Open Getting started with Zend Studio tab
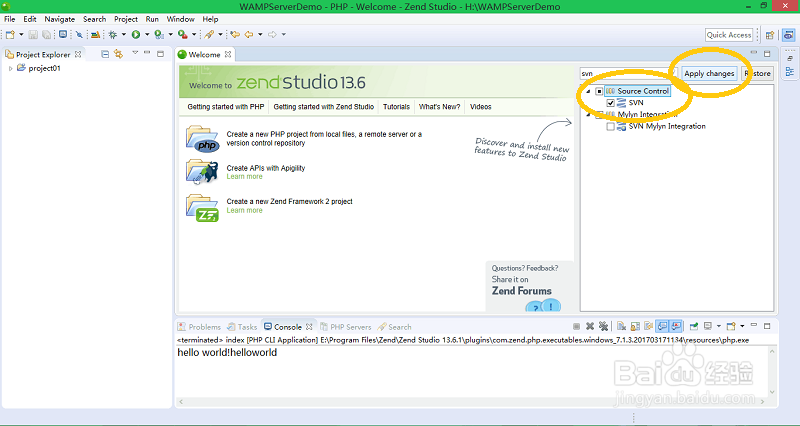The image size is (800, 426). click(323, 107)
